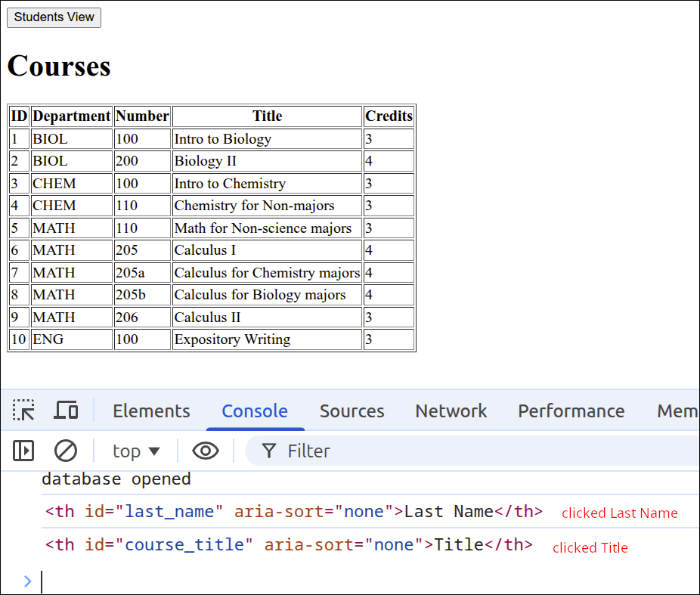Switch to the Performance tab
The height and width of the screenshot is (595, 700).
click(571, 411)
